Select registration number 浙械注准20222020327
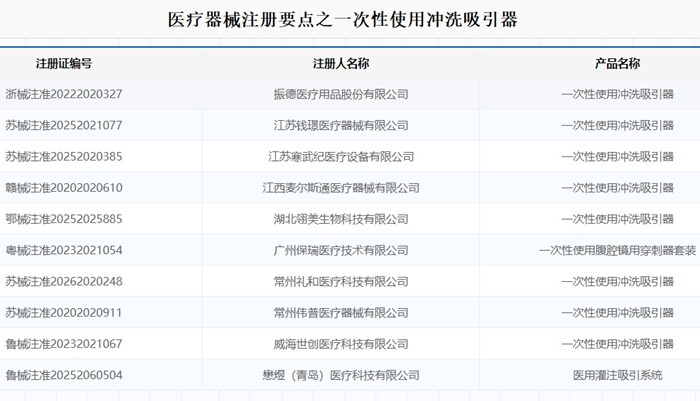This screenshot has width=700, height=401. click(x=64, y=94)
